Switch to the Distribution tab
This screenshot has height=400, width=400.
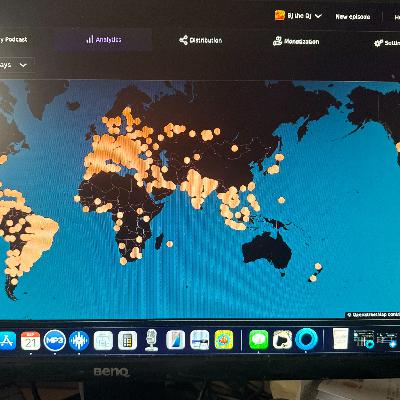click(200, 40)
